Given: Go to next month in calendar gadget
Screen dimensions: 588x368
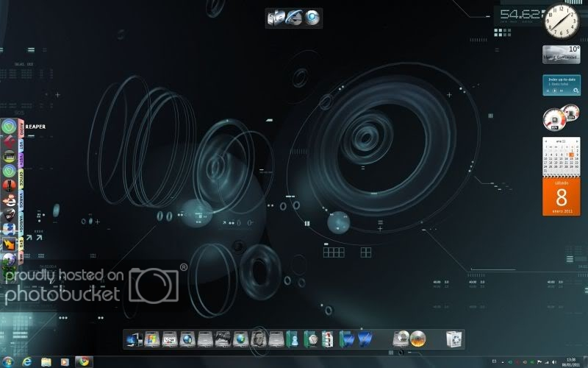Looking at the screenshot, I should [x=577, y=141].
